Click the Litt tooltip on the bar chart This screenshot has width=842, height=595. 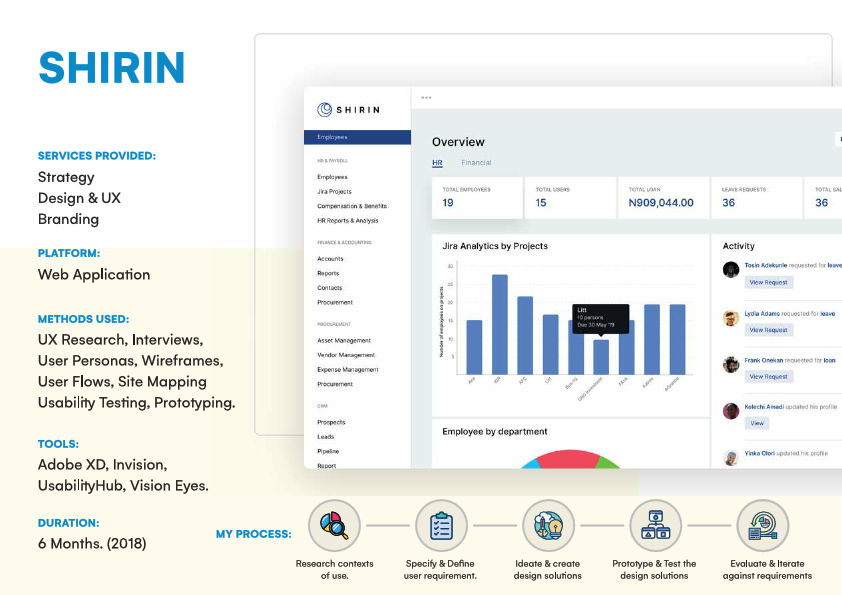pyautogui.click(x=600, y=318)
